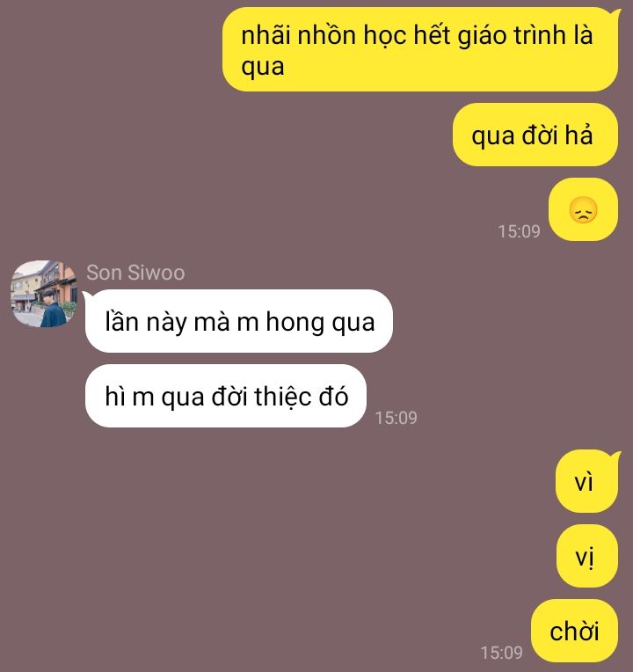Open the "Son Siwoo" sender name
This screenshot has width=633, height=672.
(135, 273)
